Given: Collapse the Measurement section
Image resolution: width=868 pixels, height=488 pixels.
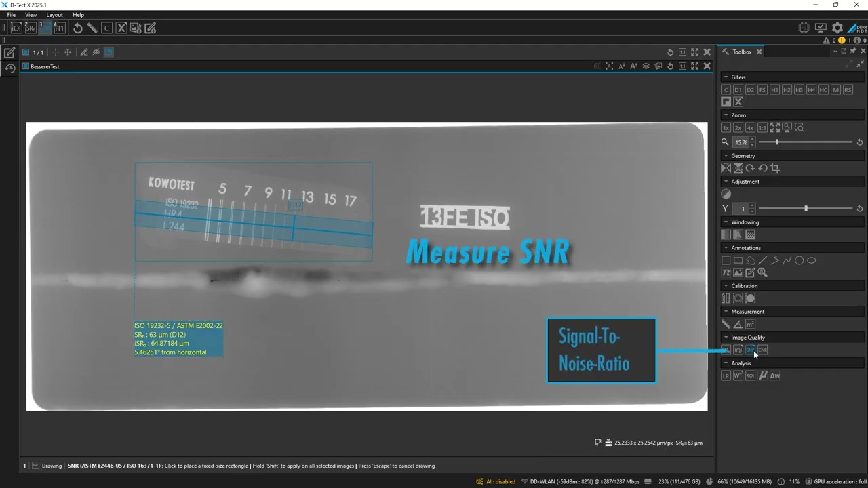Looking at the screenshot, I should pyautogui.click(x=726, y=312).
